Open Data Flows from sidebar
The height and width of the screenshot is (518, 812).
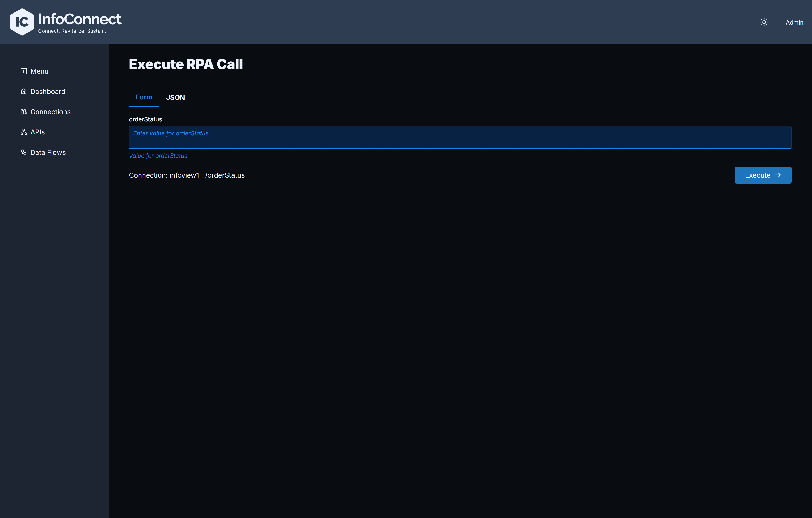point(48,152)
